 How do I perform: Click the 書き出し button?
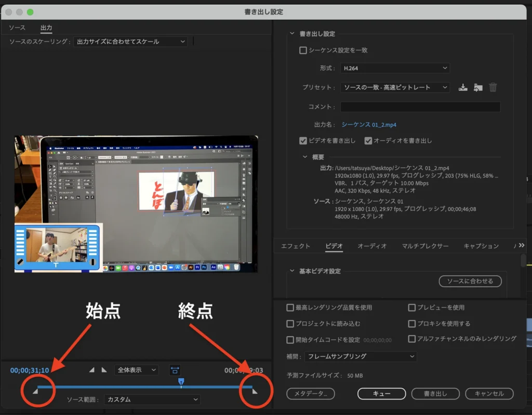coord(435,394)
